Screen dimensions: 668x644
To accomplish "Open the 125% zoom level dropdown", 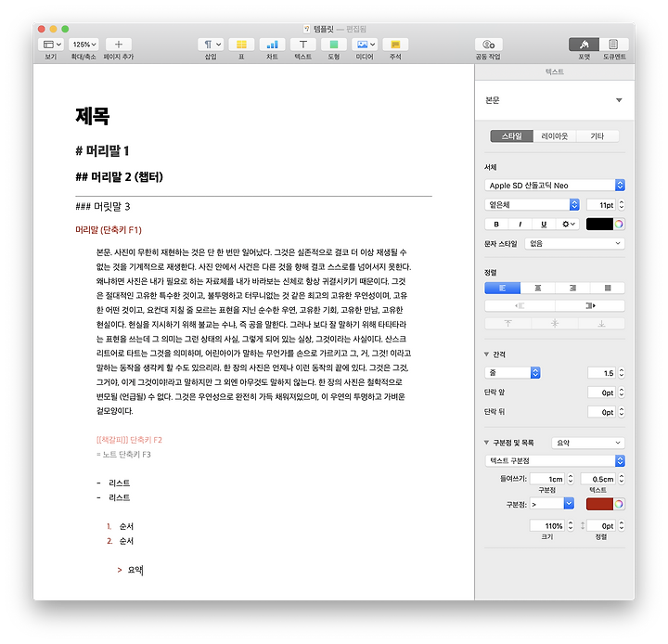I will point(83,45).
